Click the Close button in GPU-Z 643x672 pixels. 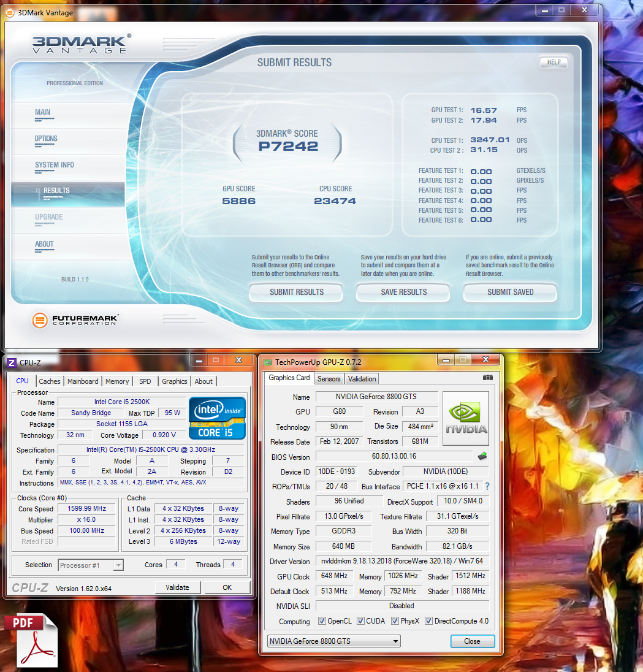coord(473,641)
